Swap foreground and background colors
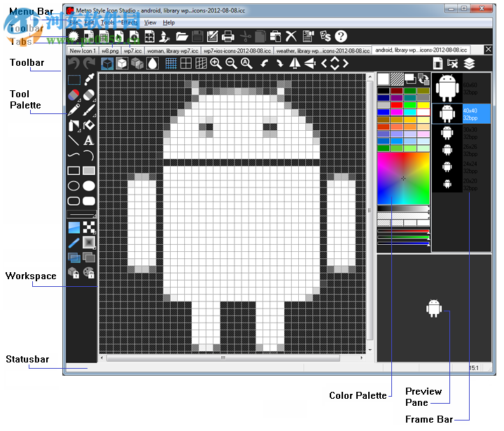Screen dimensions: 504x431 click(x=423, y=78)
